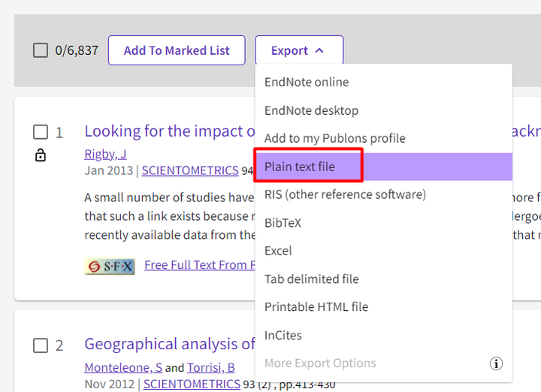Select Tab delimited file option
Image resolution: width=541 pixels, height=392 pixels.
311,279
